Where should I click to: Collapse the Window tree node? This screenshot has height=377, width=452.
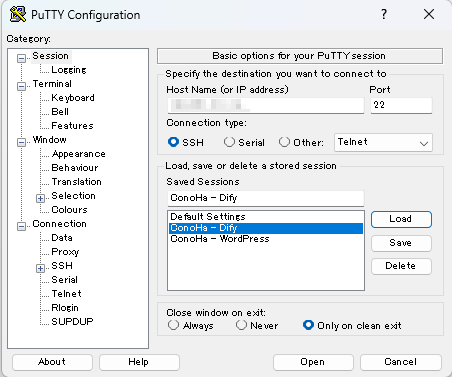[21, 142]
